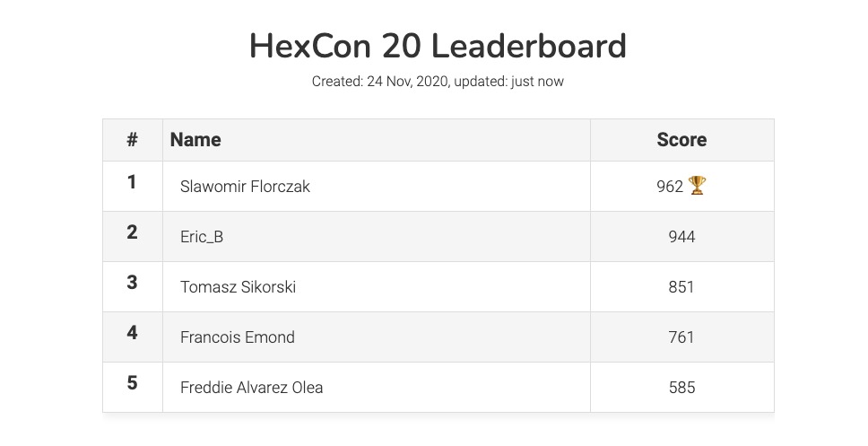Click Tomasz Sikorski's name
Viewport: 868px width, 446px height.
(238, 287)
